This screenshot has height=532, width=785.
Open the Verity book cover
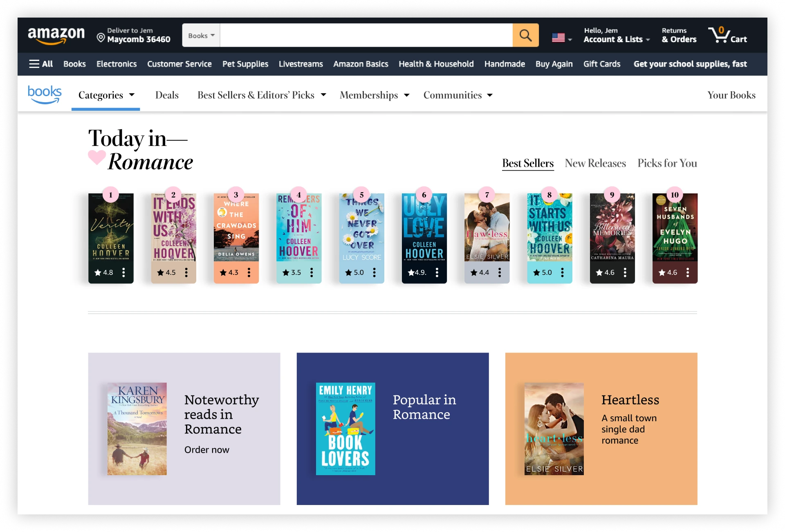[x=111, y=227]
